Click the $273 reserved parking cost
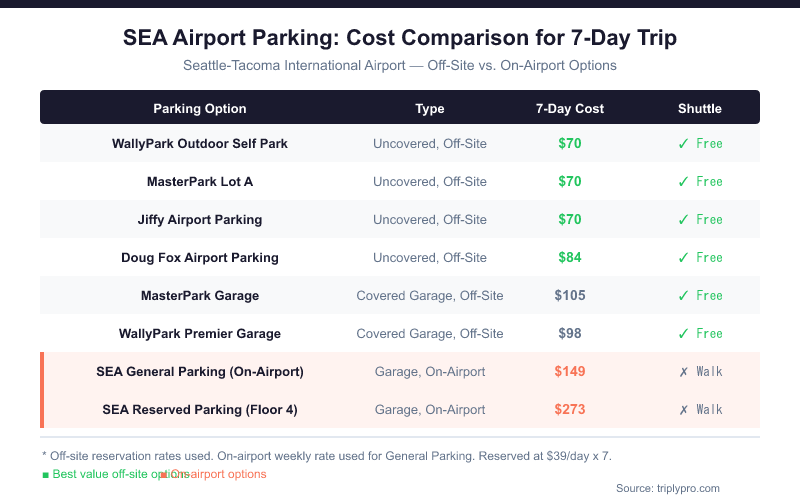This screenshot has height=500, width=800. (x=570, y=410)
